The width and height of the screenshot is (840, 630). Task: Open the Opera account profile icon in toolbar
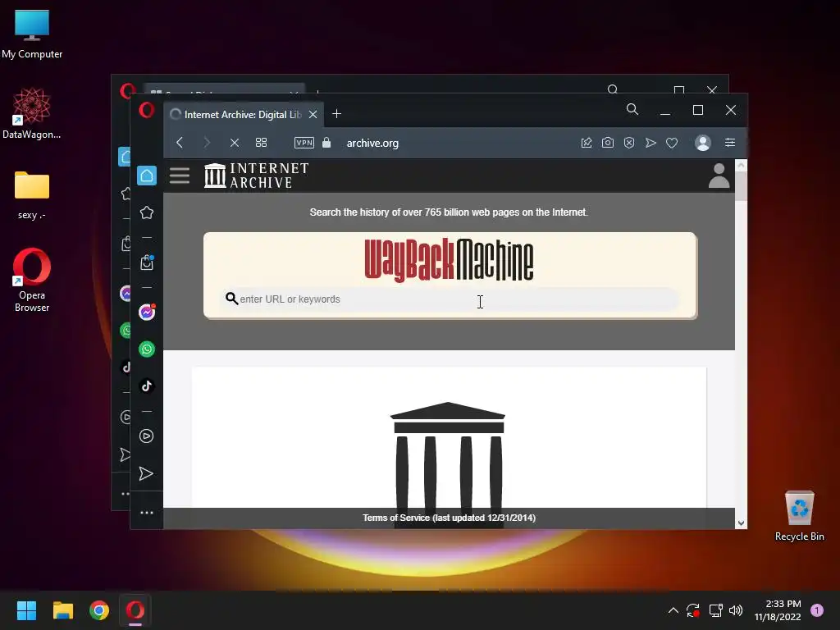tap(702, 143)
